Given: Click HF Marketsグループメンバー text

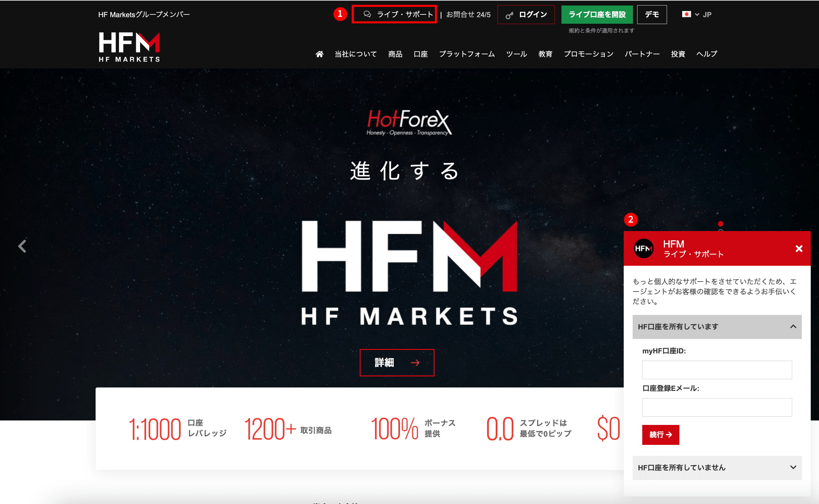Looking at the screenshot, I should 144,14.
